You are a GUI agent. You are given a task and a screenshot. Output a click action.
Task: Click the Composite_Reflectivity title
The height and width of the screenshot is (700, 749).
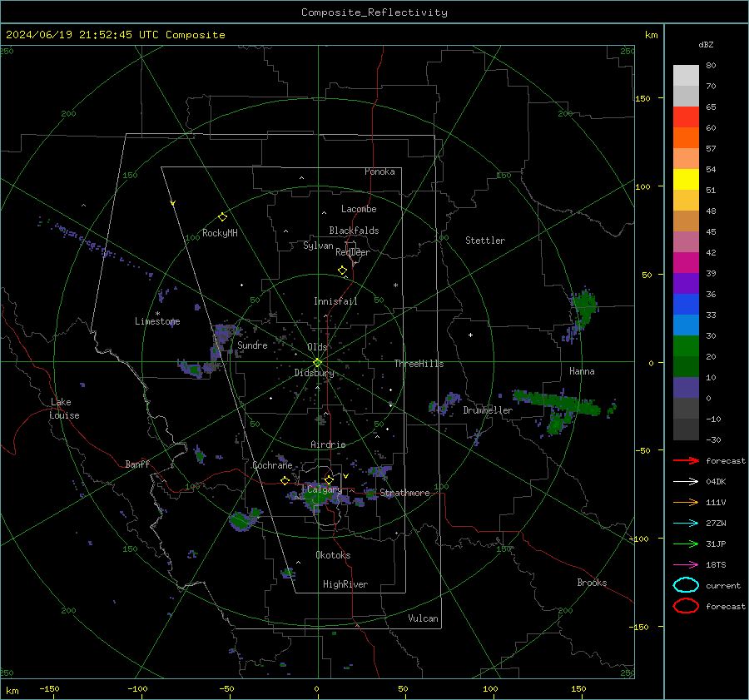[374, 12]
